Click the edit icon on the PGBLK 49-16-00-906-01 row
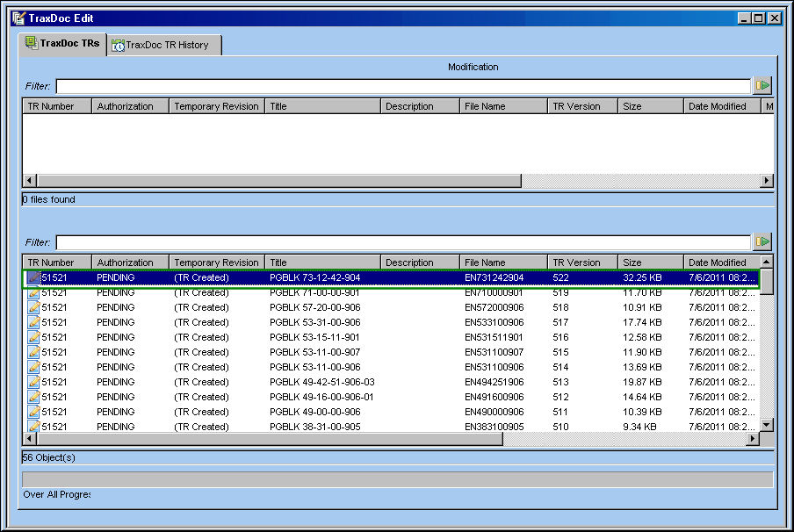Viewport: 794px width, 532px height. tap(33, 397)
